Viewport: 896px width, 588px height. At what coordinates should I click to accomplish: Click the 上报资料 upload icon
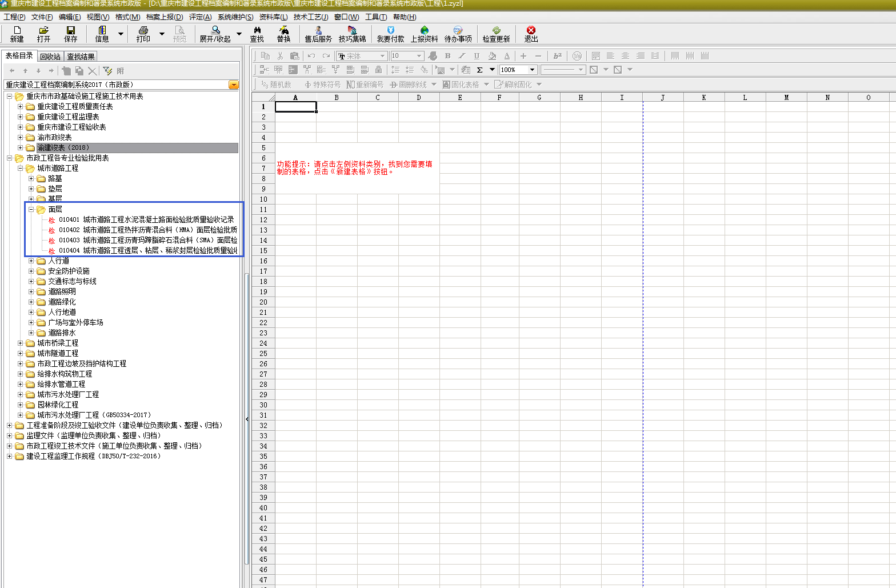(x=424, y=34)
